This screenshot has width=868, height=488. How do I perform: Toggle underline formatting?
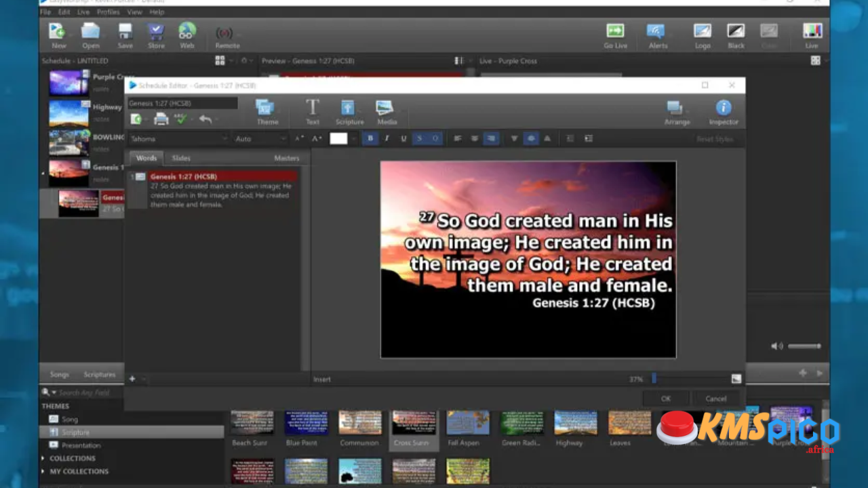403,138
